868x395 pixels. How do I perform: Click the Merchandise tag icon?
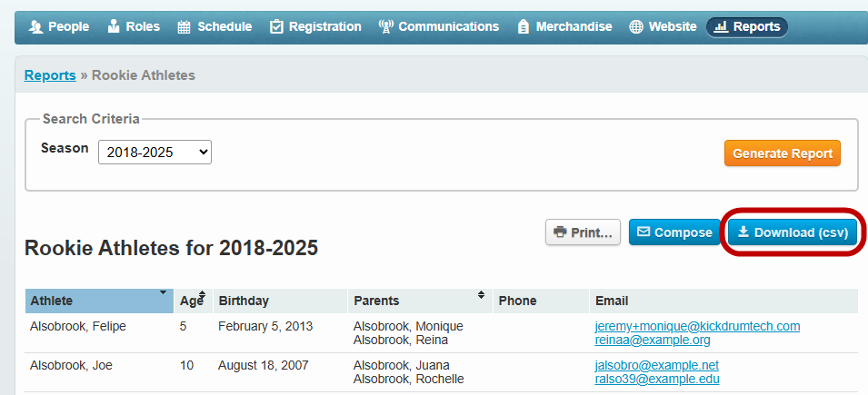[x=523, y=27]
